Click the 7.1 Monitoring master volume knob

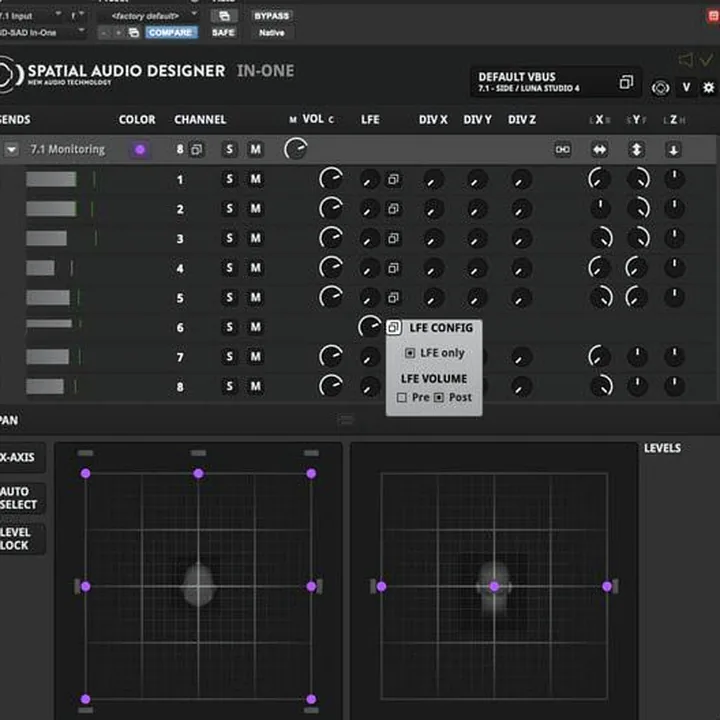coord(296,149)
